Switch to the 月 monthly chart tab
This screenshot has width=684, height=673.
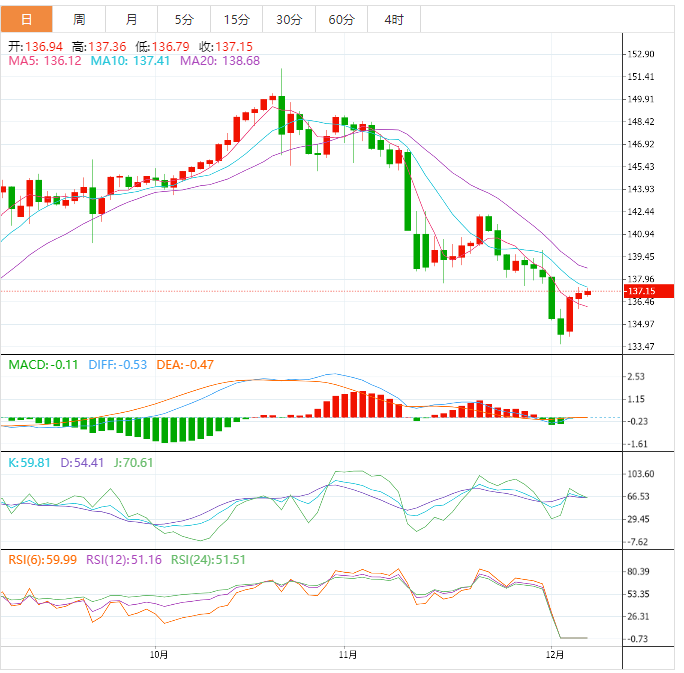point(131,19)
